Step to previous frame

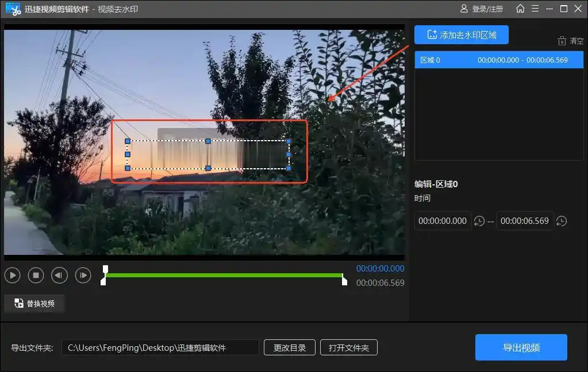tap(59, 276)
